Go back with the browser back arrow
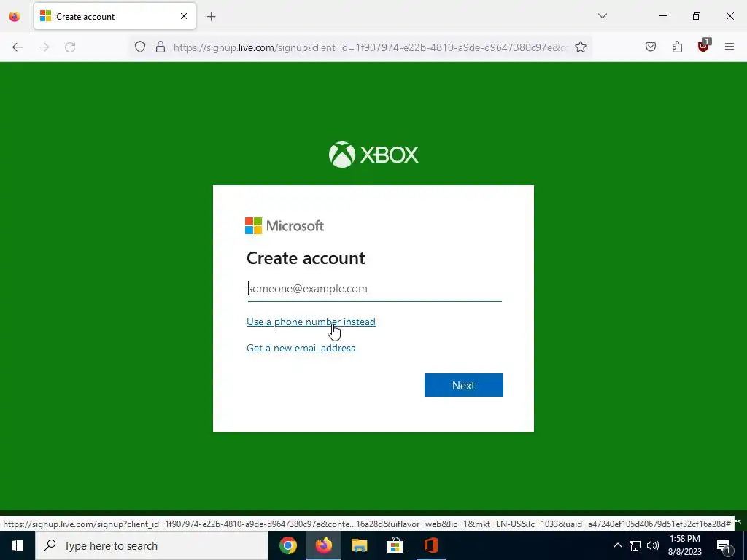Viewport: 747px width, 560px height. pos(18,47)
